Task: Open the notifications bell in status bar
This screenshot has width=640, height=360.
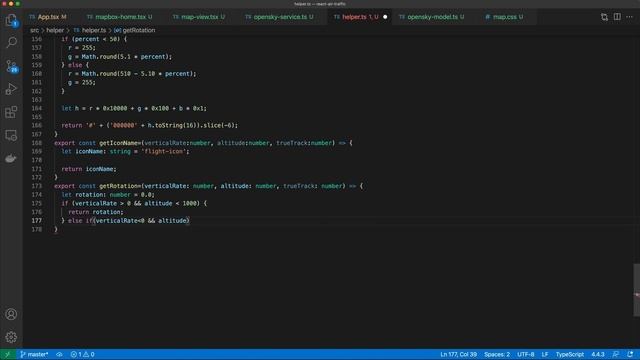Action: [630, 354]
